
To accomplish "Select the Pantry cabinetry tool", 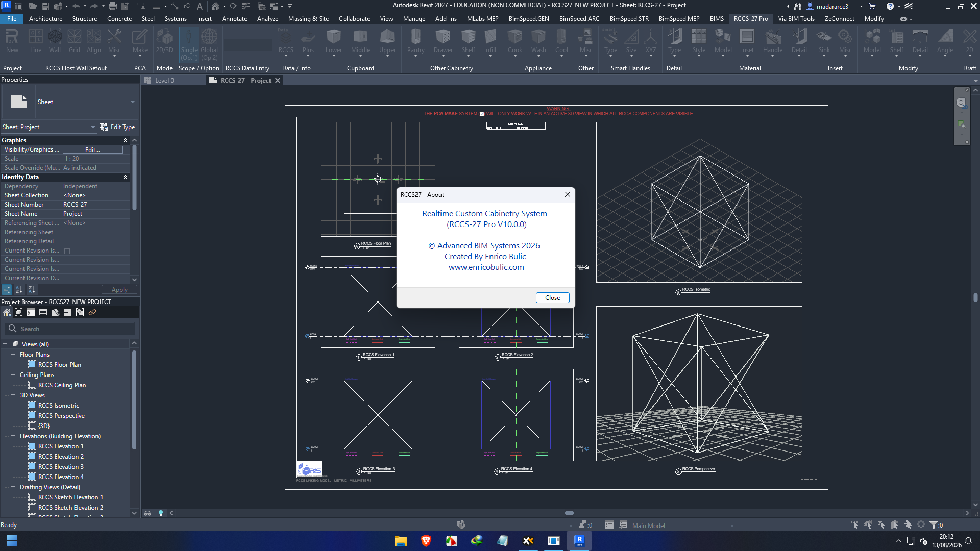I will point(416,42).
